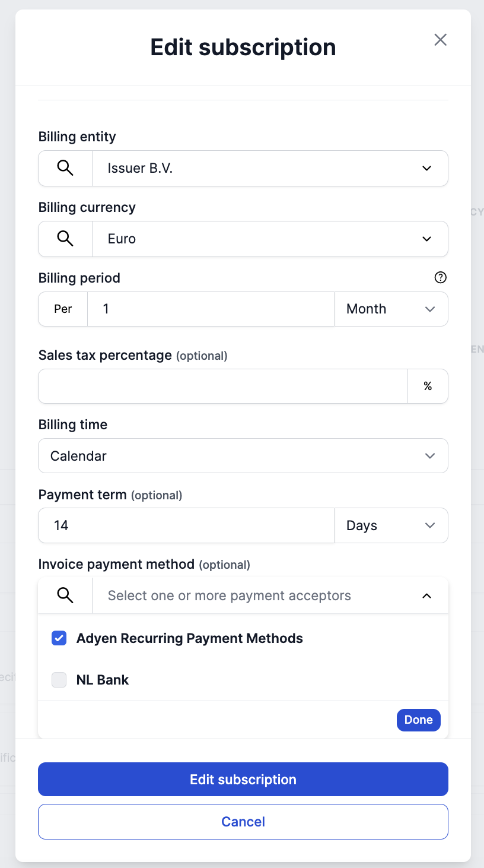
Task: Check the NL Bank option
Action: click(59, 680)
